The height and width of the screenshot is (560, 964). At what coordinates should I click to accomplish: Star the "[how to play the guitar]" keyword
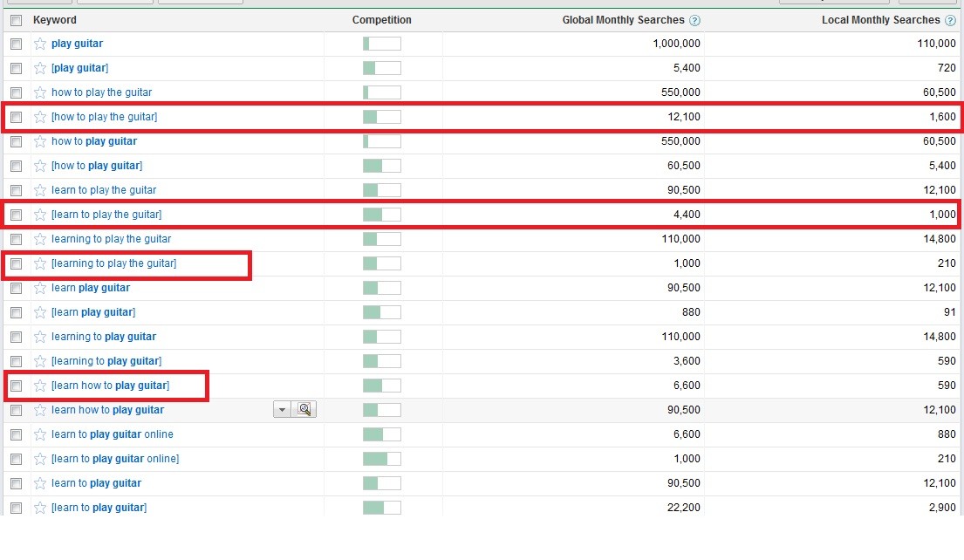click(x=39, y=117)
